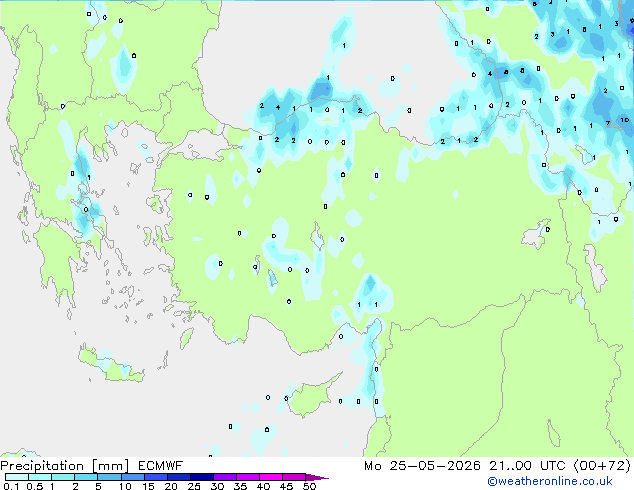The image size is (634, 490).
Task: Click the 30–35 mm purple legend swatch
Action: pyautogui.click(x=224, y=477)
